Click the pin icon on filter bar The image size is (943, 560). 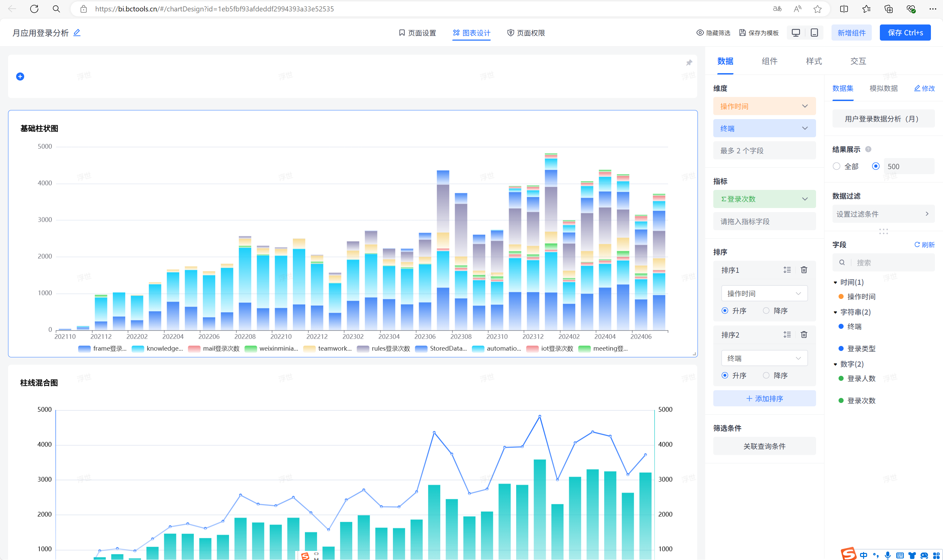click(689, 63)
